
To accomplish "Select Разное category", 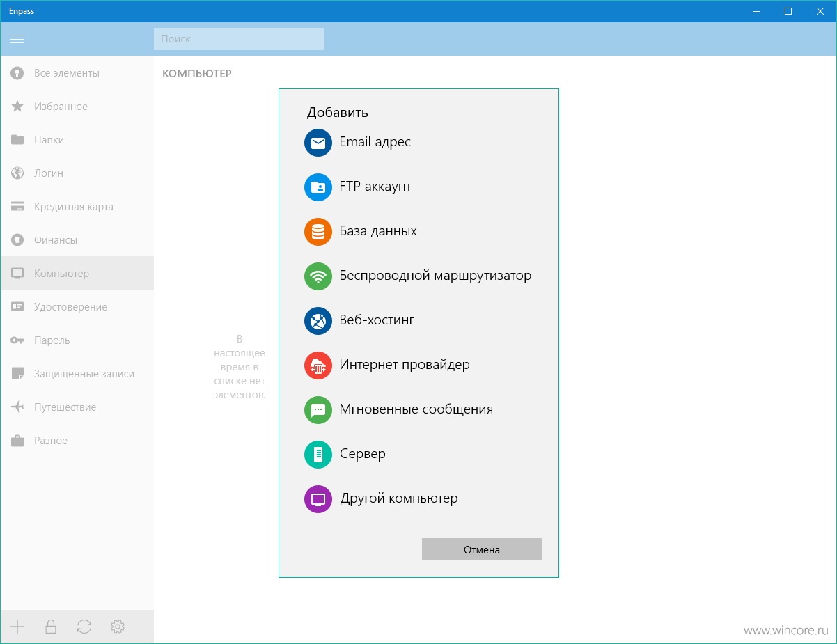I will pos(77,440).
